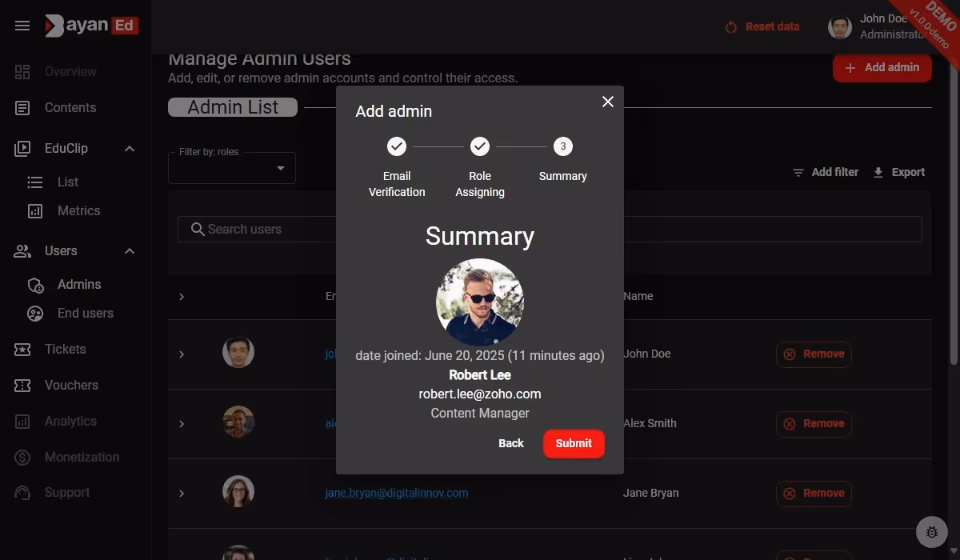Click the robert.lee@zoho.com text
This screenshot has width=960, height=560.
(x=480, y=394)
